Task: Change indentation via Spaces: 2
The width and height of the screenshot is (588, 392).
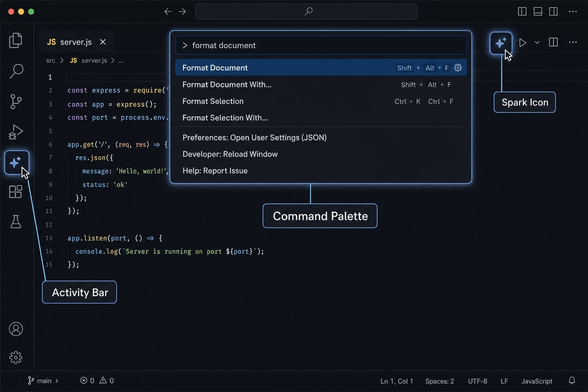Action: (x=439, y=381)
